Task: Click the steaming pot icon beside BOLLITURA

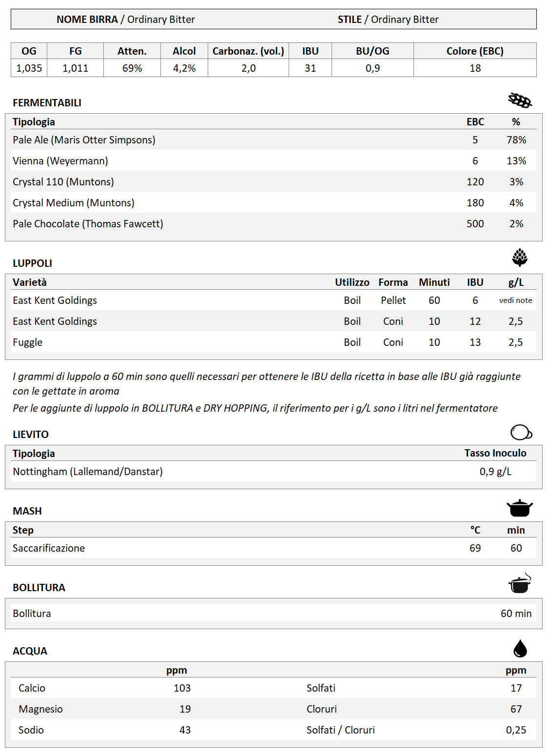Action: pos(520,583)
